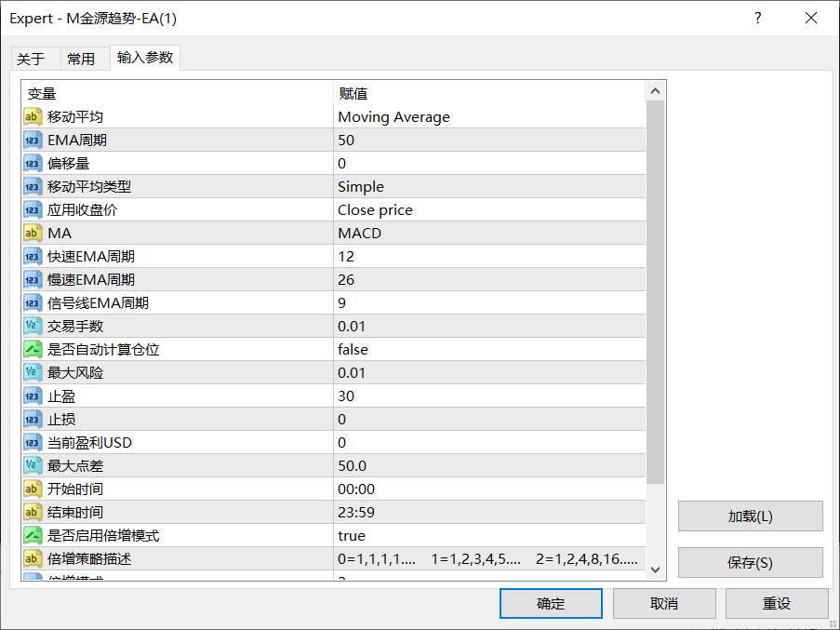Image resolution: width=840 pixels, height=630 pixels.
Task: Select the 当前盈利USD variable name
Action: coord(89,443)
